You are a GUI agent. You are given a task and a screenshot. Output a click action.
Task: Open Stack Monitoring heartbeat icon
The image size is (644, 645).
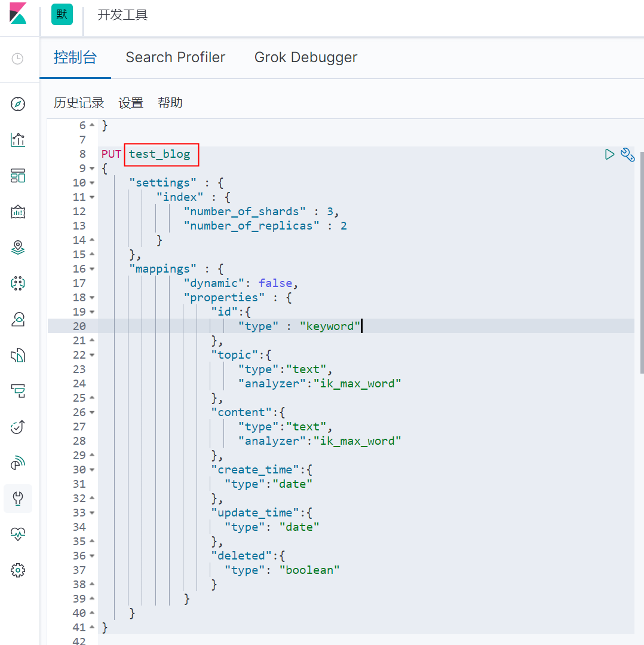pyautogui.click(x=18, y=534)
